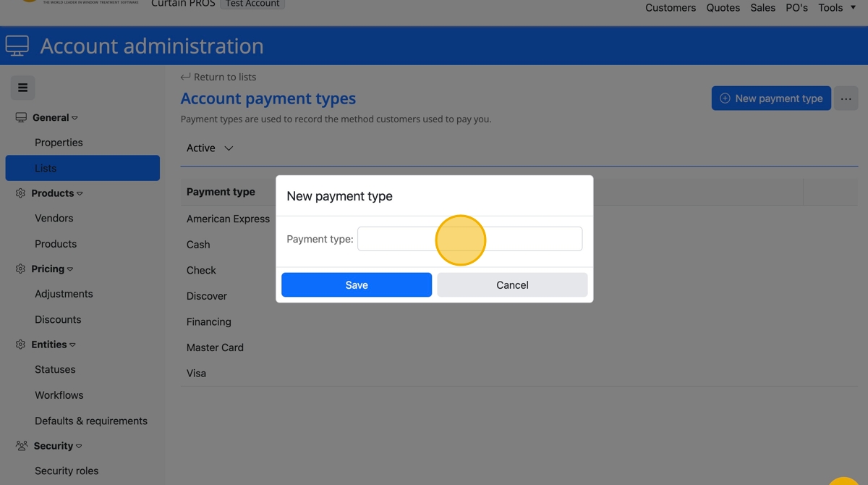Viewport: 868px width, 485px height.
Task: Click the monitor icon beside Account administration
Action: (x=17, y=46)
